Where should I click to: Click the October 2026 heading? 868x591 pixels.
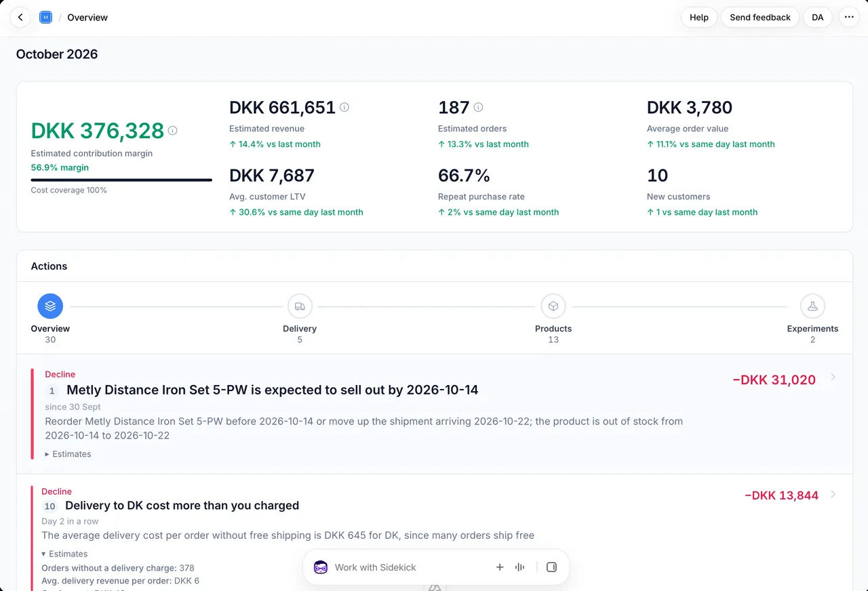(x=57, y=54)
